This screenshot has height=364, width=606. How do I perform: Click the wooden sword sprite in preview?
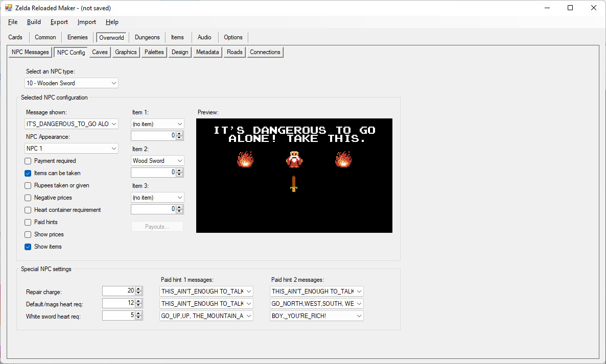point(294,184)
